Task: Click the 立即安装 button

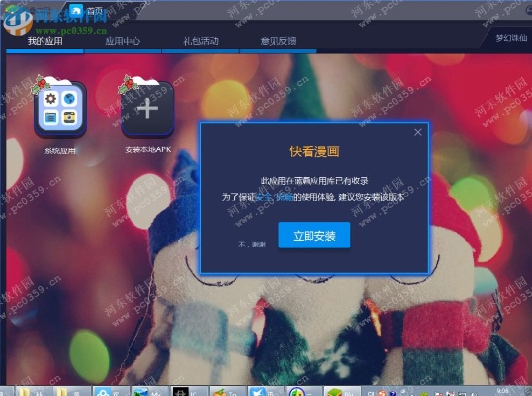Action: coord(314,235)
